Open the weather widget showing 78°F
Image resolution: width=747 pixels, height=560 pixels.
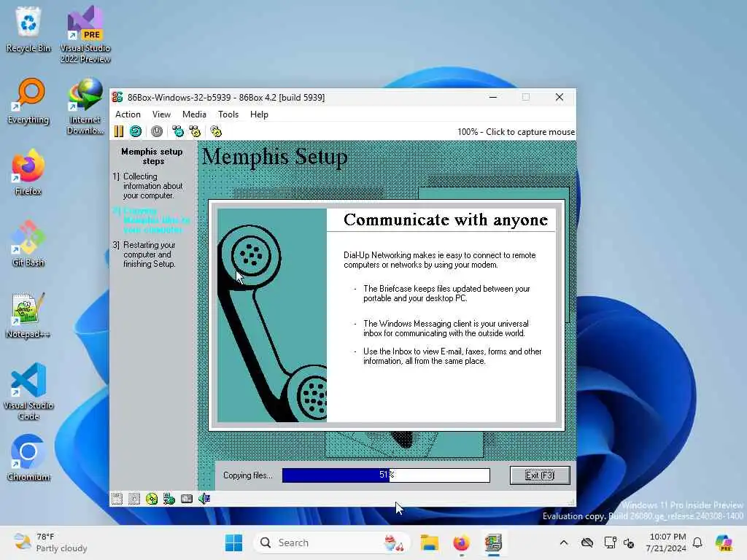tap(50, 542)
